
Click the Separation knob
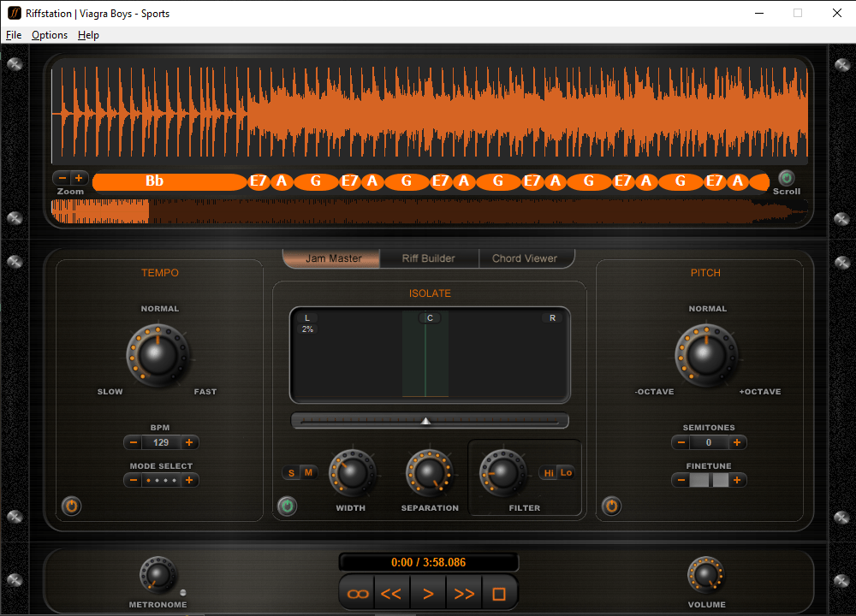click(430, 472)
